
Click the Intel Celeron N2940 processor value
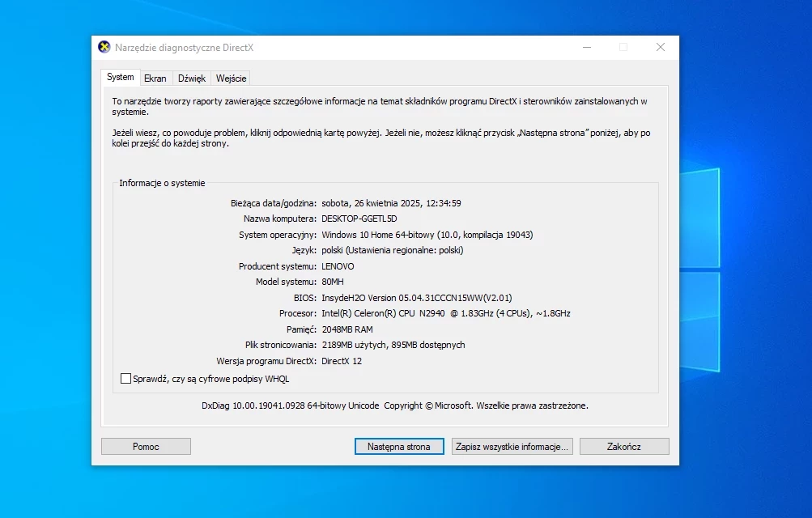point(446,313)
